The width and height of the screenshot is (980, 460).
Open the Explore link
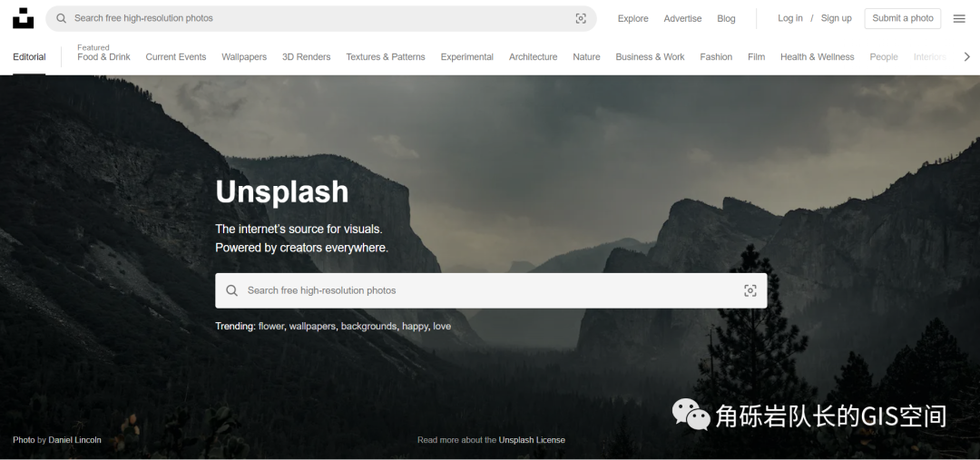click(633, 19)
